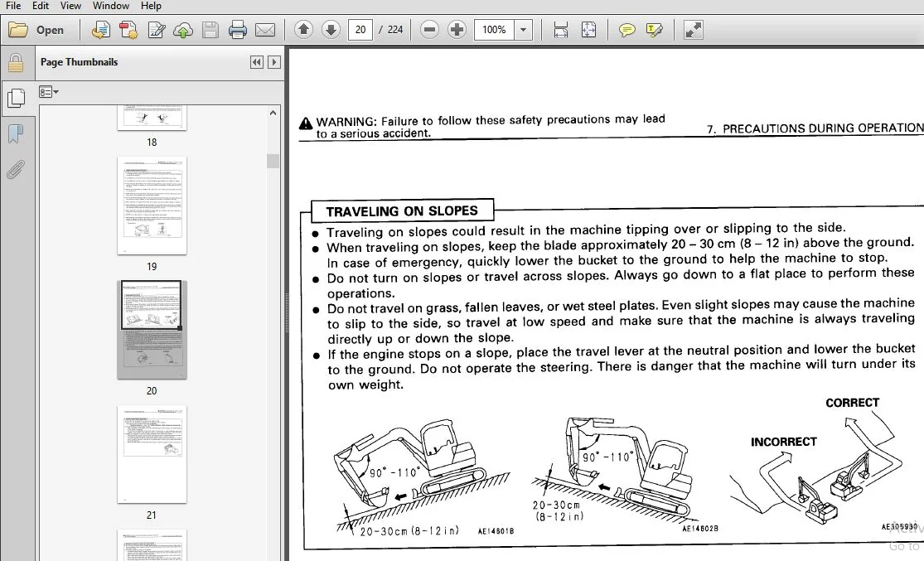
Task: Click the create PDF icon with the star
Action: click(x=128, y=30)
